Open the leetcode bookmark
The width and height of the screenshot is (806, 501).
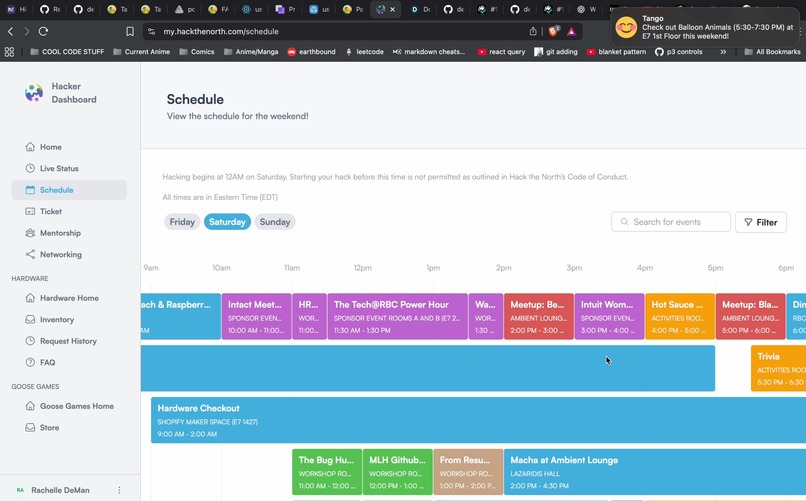pos(364,52)
